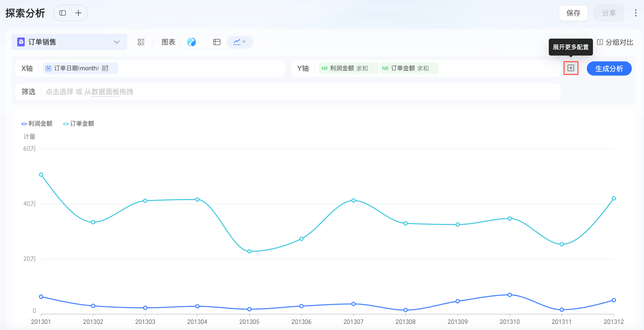Select the 订单日期(month) X-axis field
The height and width of the screenshot is (330, 644).
76,68
